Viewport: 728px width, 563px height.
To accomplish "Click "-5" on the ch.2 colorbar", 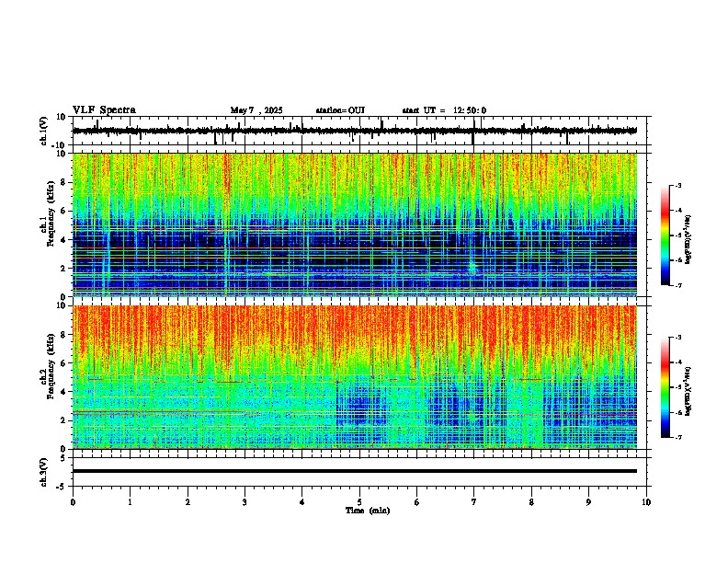I will point(677,387).
